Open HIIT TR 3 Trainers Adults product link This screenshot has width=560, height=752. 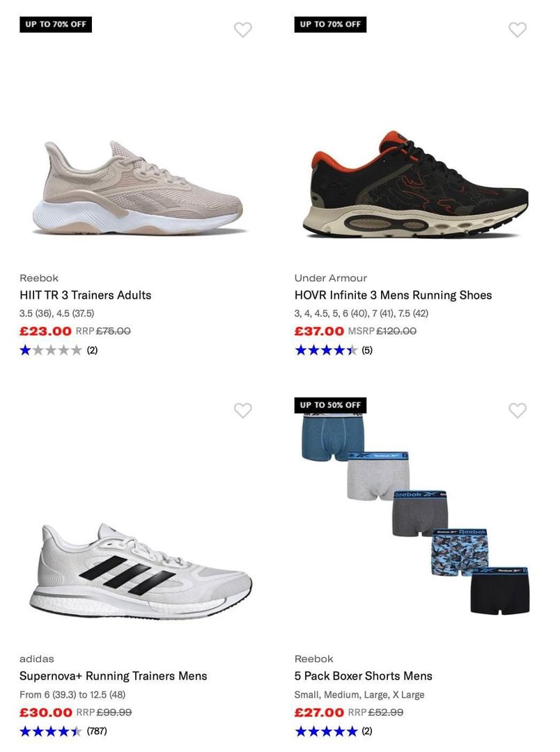[86, 295]
